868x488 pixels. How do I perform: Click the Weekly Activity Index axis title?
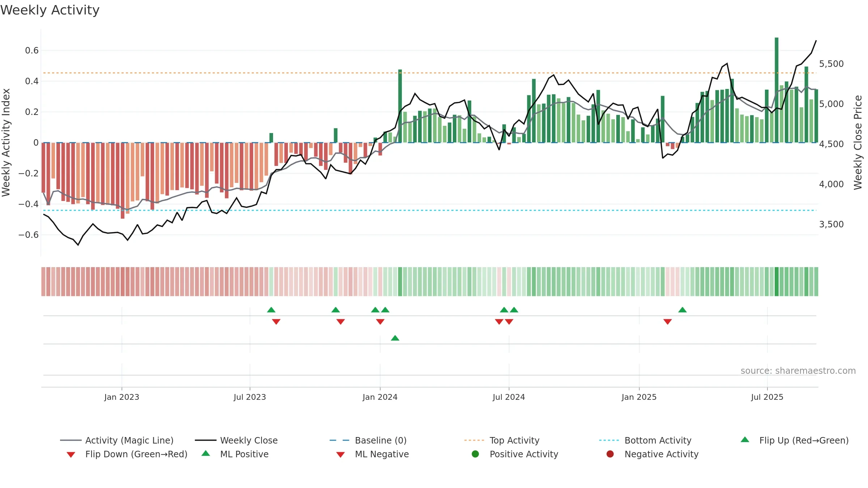tap(6, 142)
